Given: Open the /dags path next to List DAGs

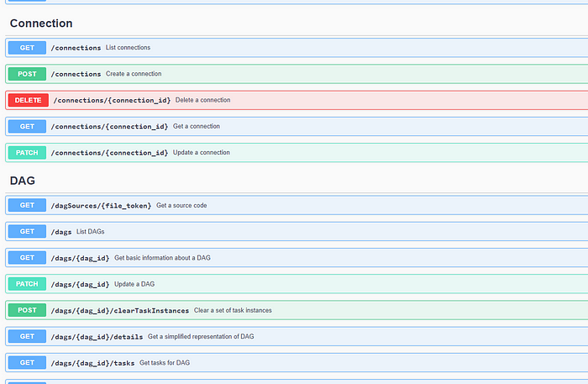Looking at the screenshot, I should point(61,232).
